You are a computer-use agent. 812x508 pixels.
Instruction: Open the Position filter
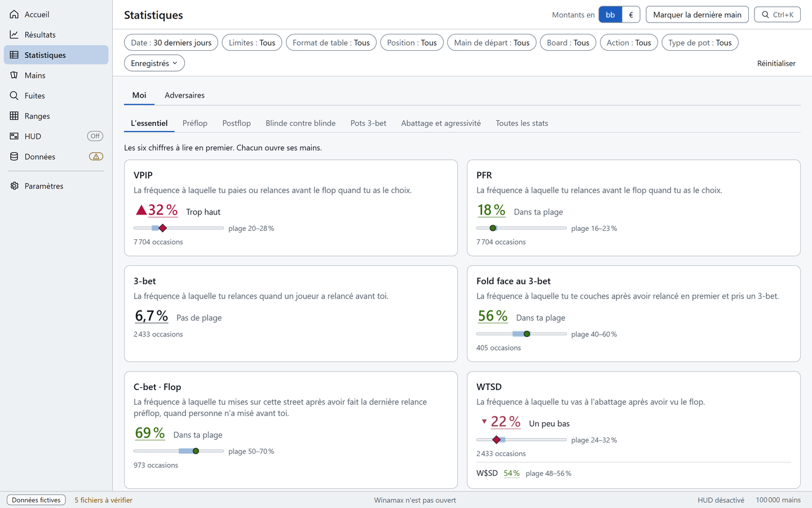pyautogui.click(x=412, y=42)
